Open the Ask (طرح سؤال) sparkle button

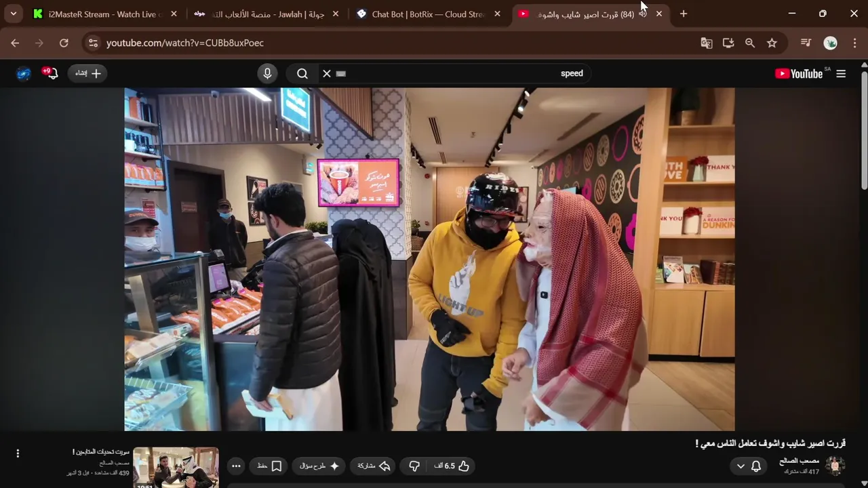point(319,466)
